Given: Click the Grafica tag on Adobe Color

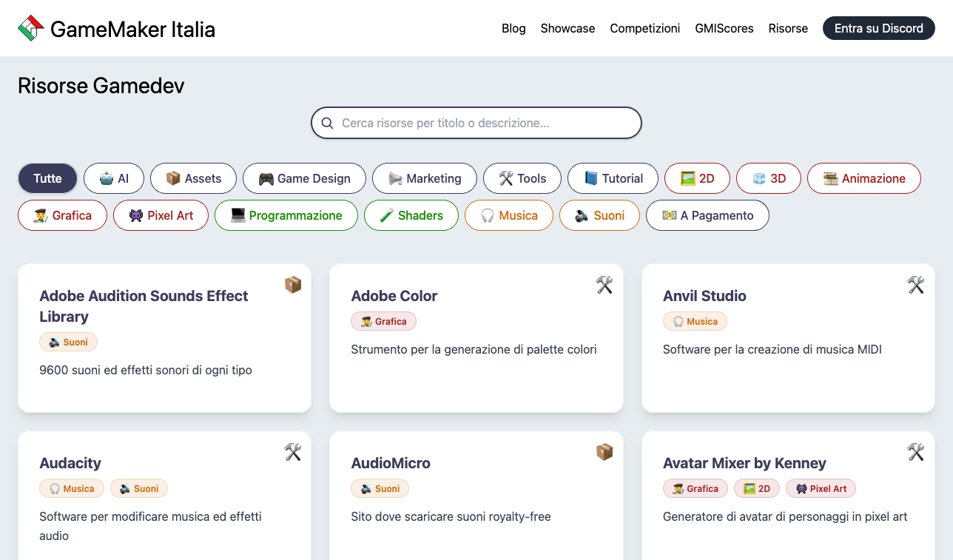Looking at the screenshot, I should [x=383, y=322].
